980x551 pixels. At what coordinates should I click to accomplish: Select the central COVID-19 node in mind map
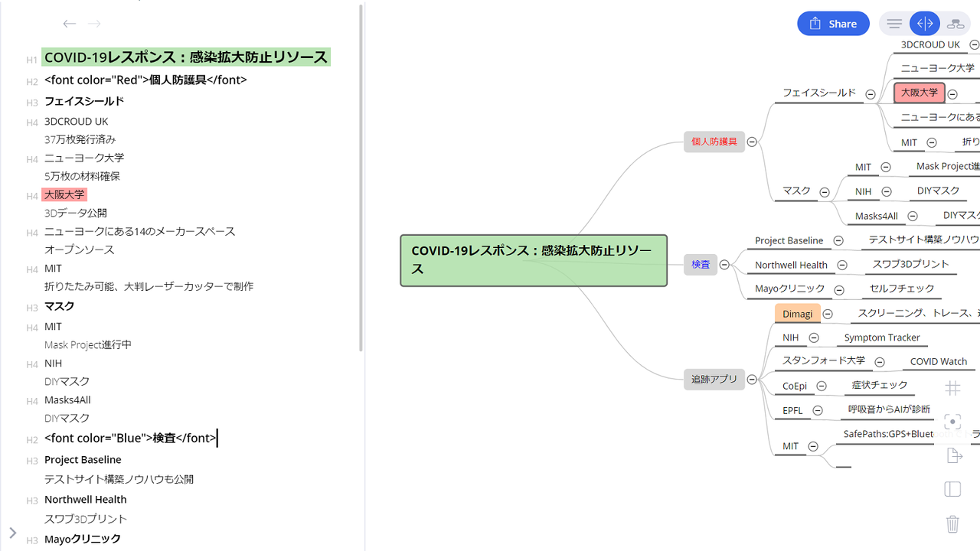point(534,260)
